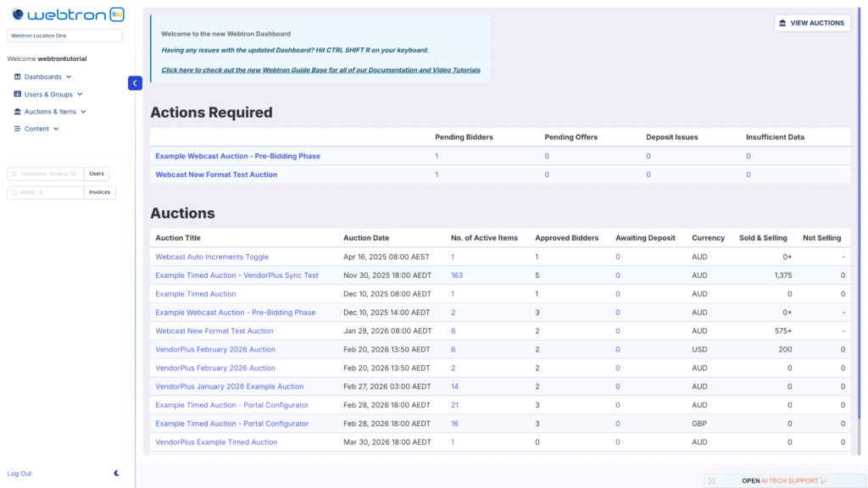Expand the Auctions & Items chevron
Screen dimensions: 868x488
pos(83,112)
